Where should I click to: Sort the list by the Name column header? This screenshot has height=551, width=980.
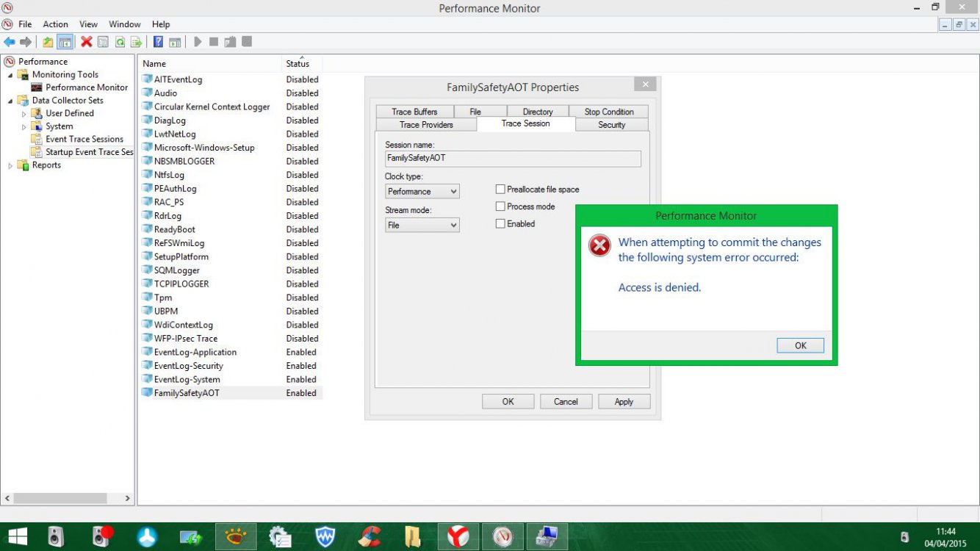coord(209,64)
